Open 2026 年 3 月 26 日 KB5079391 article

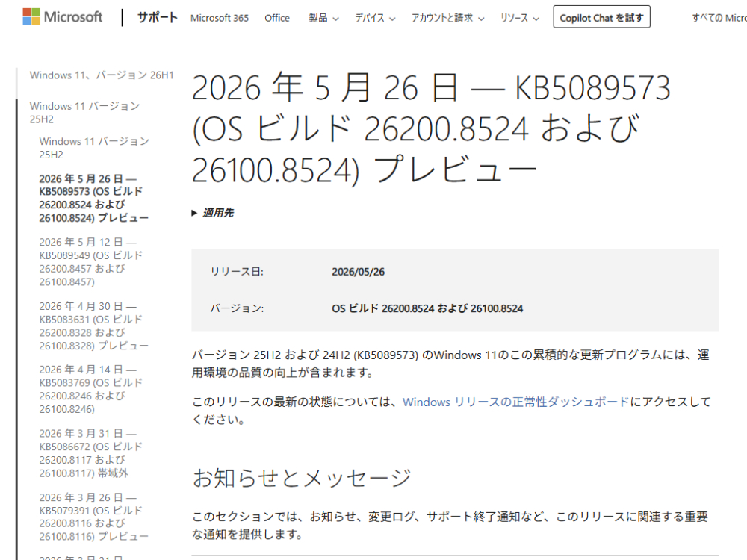[x=94, y=517]
